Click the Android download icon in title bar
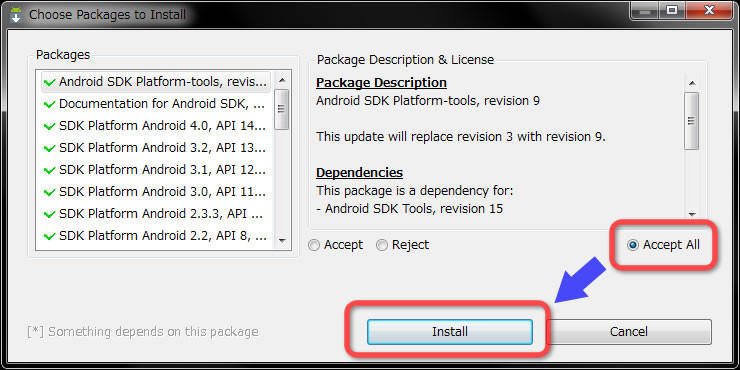The height and width of the screenshot is (370, 740). click(x=16, y=14)
